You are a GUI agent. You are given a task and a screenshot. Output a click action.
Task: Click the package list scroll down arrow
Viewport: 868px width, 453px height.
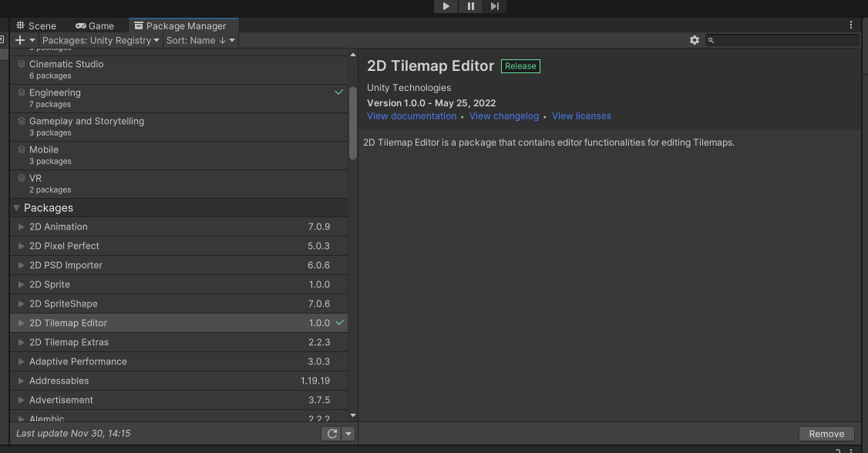click(x=352, y=415)
